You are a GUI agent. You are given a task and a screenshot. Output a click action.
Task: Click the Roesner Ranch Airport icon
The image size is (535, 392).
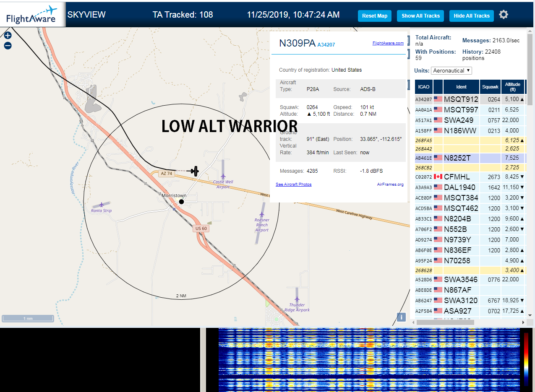tap(262, 215)
